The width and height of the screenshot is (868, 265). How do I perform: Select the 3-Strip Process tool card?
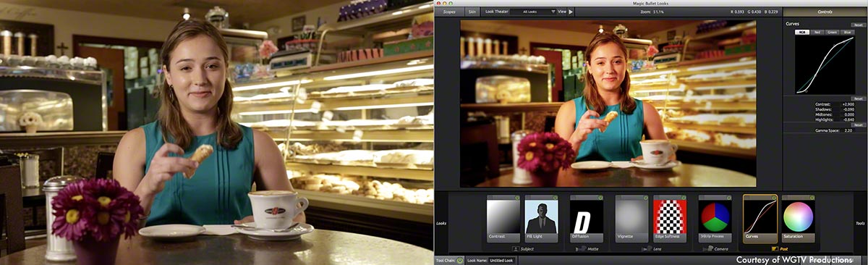click(715, 219)
